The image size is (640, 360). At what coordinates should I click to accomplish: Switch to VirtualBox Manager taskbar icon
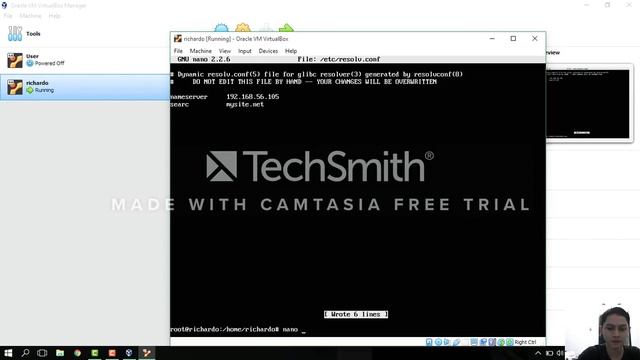click(129, 353)
